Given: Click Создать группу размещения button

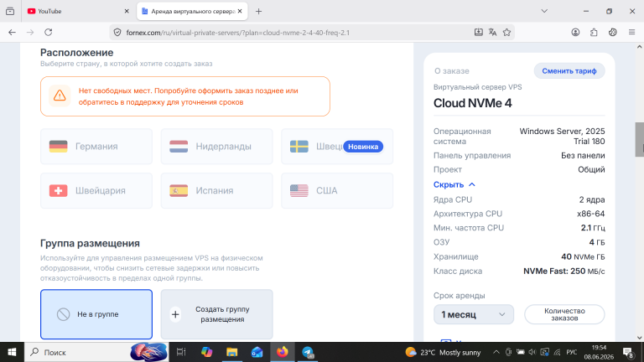Looking at the screenshot, I should point(216,314).
